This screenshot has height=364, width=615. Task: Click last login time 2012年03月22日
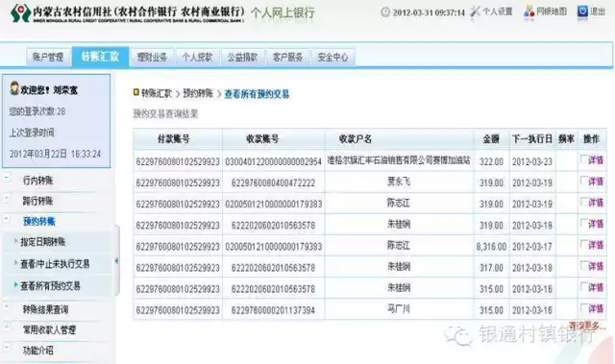pos(55,154)
